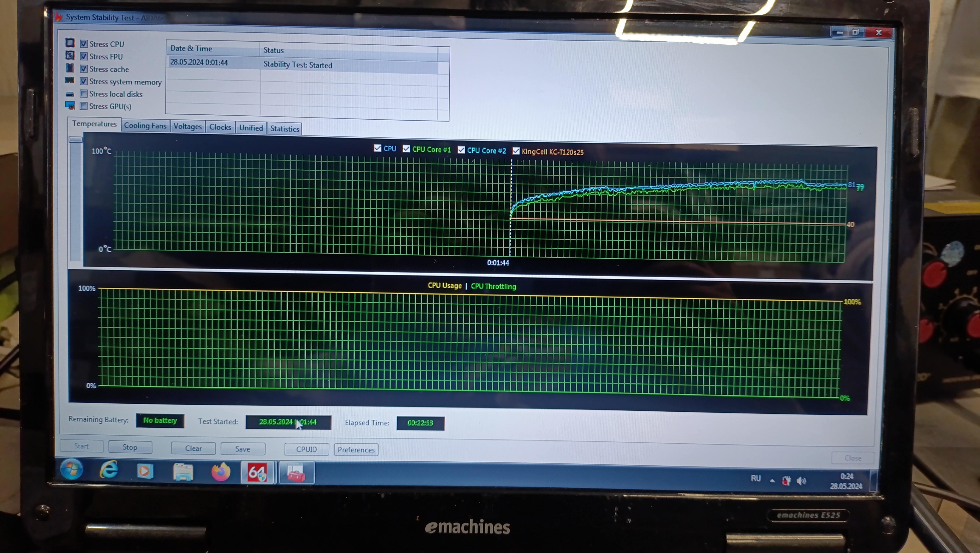Screen dimensions: 980x553
Task: Click the CPU Usage legend label
Action: point(444,285)
